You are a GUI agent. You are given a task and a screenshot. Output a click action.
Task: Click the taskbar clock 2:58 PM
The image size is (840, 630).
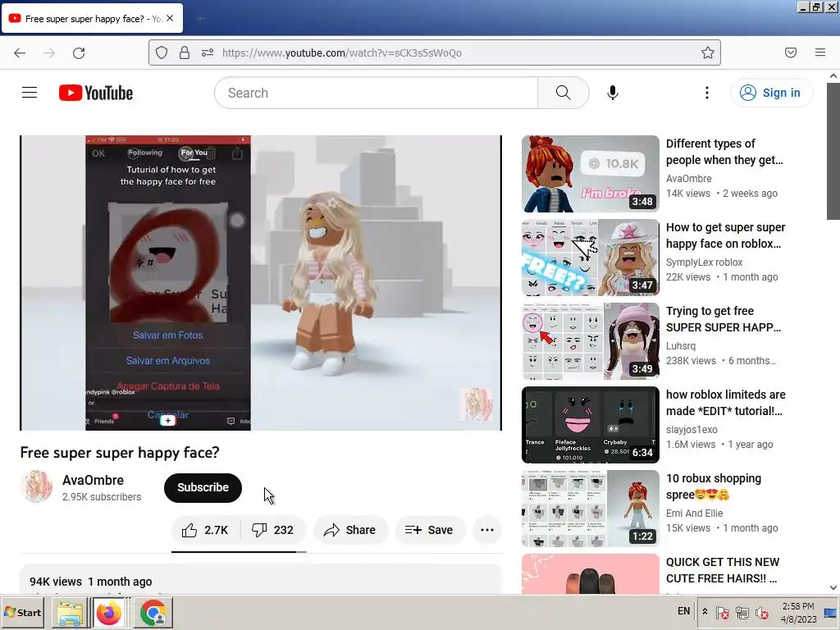pyautogui.click(x=798, y=612)
